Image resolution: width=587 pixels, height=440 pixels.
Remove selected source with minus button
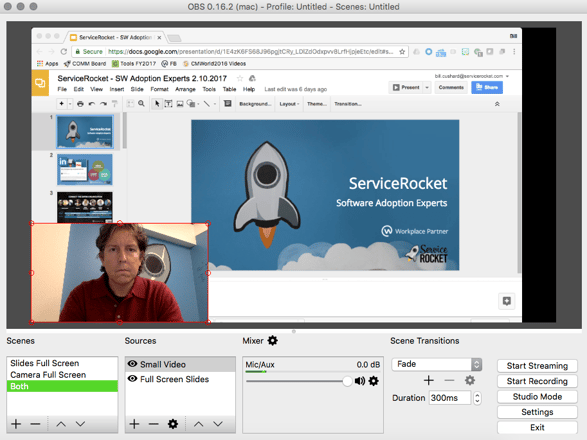pyautogui.click(x=153, y=424)
